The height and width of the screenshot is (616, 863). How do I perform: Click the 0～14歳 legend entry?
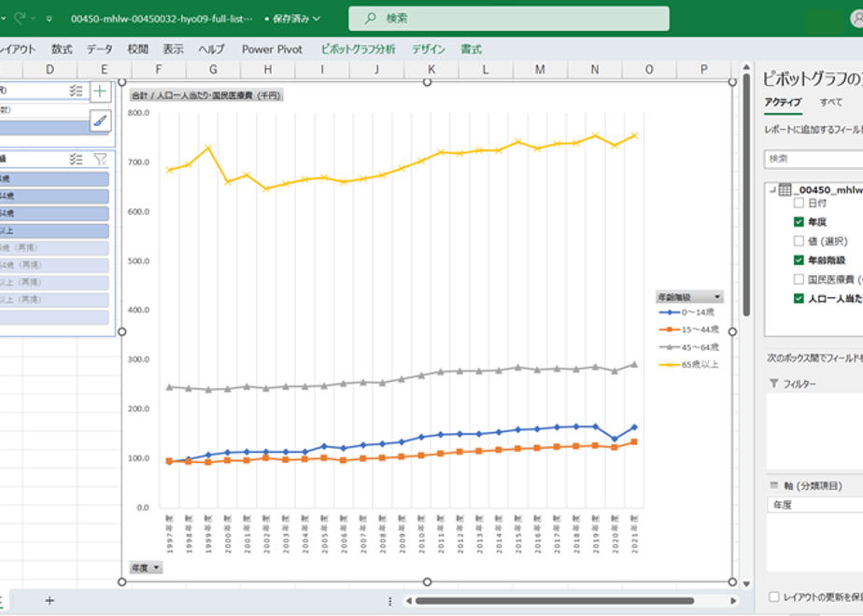point(686,313)
